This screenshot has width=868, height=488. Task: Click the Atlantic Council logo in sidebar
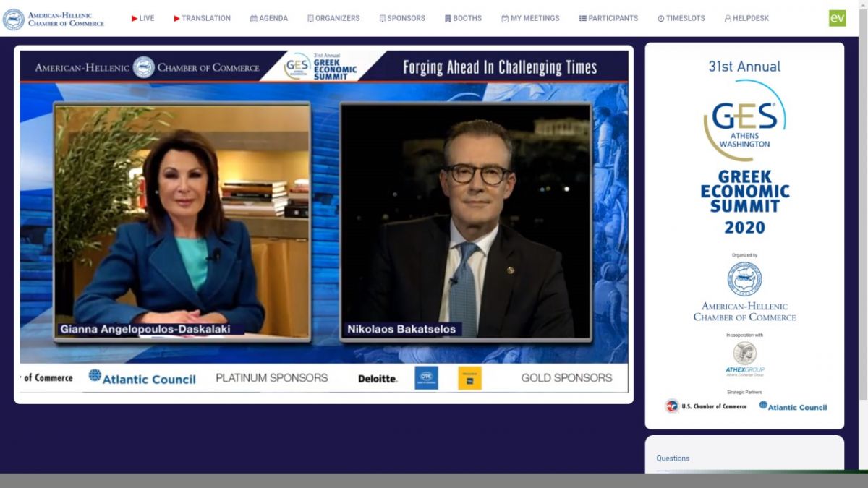pyautogui.click(x=793, y=406)
